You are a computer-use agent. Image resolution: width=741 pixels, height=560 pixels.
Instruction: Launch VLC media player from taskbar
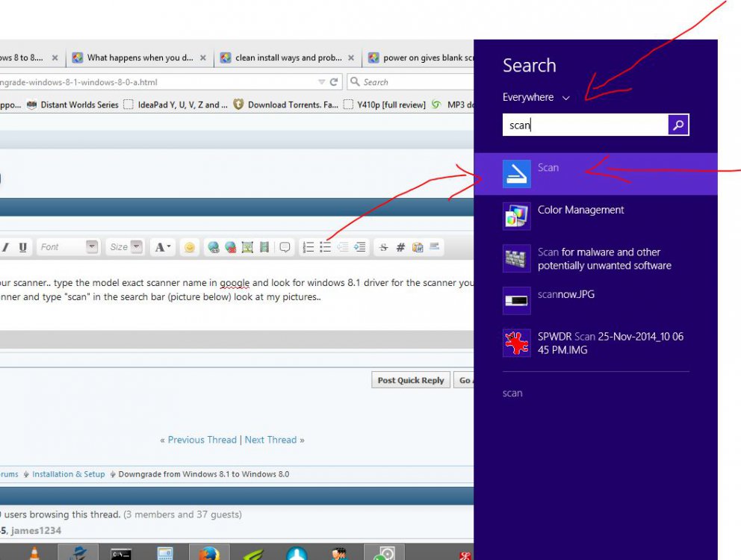[x=34, y=553]
